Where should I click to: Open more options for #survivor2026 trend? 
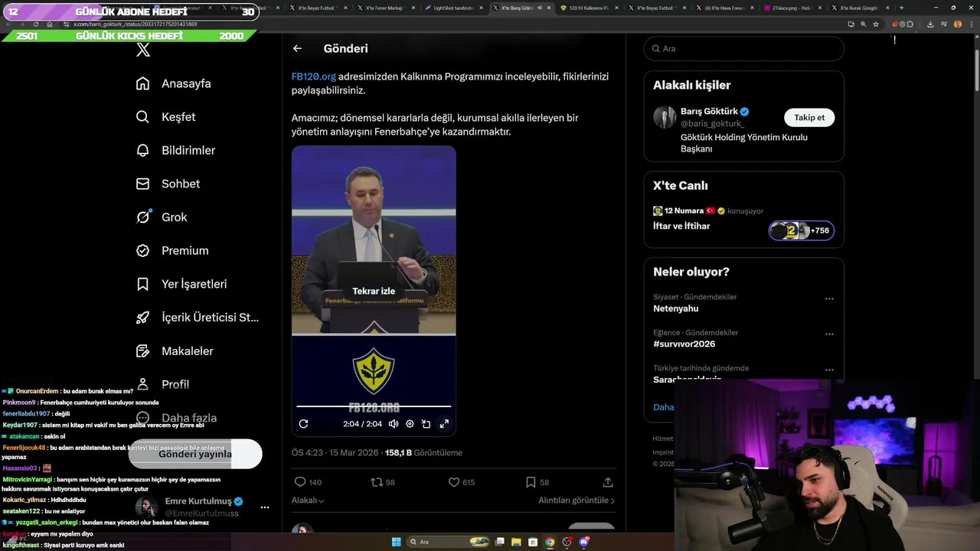click(x=829, y=334)
